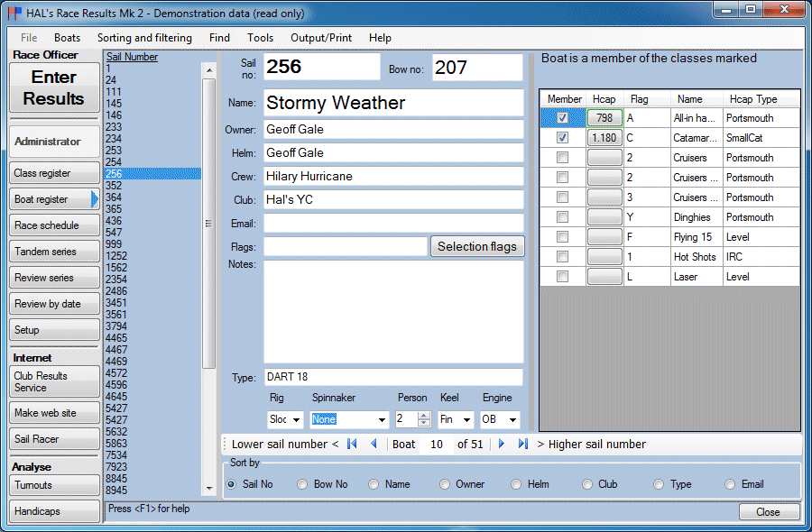812x532 pixels.
Task: Increase Person count with up arrow
Action: coord(424,416)
